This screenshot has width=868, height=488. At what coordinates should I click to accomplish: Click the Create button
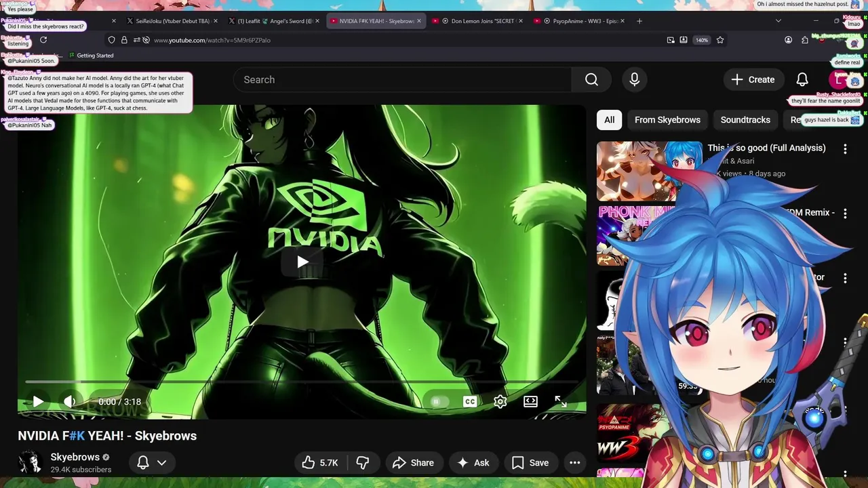[x=753, y=80]
